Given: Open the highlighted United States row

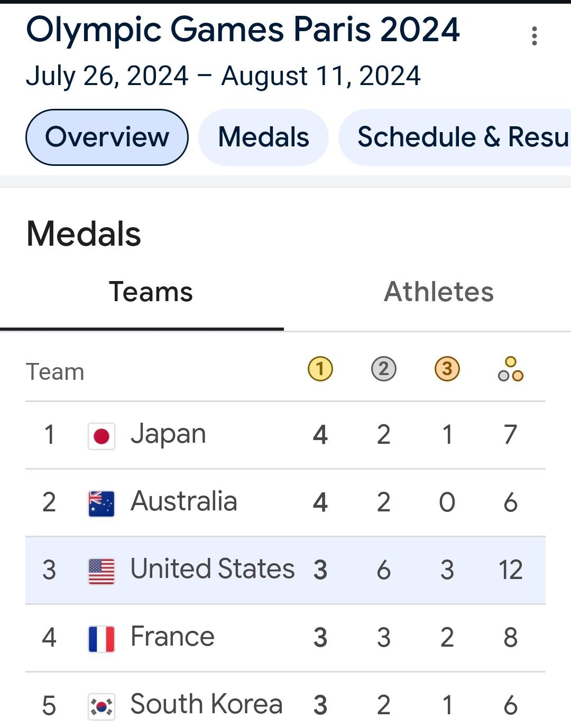Looking at the screenshot, I should pos(285,571).
